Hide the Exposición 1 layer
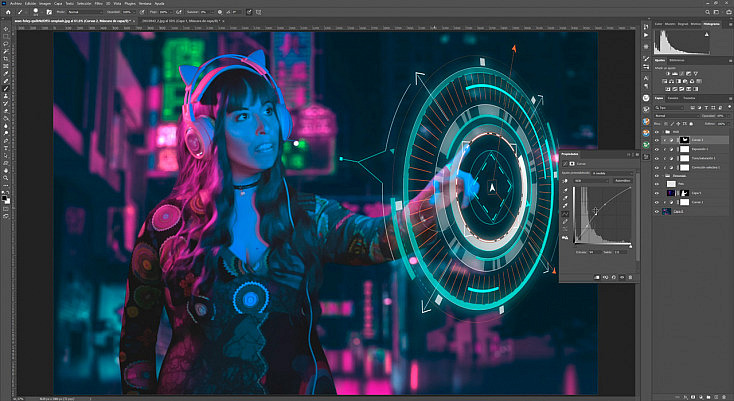 pyautogui.click(x=657, y=149)
